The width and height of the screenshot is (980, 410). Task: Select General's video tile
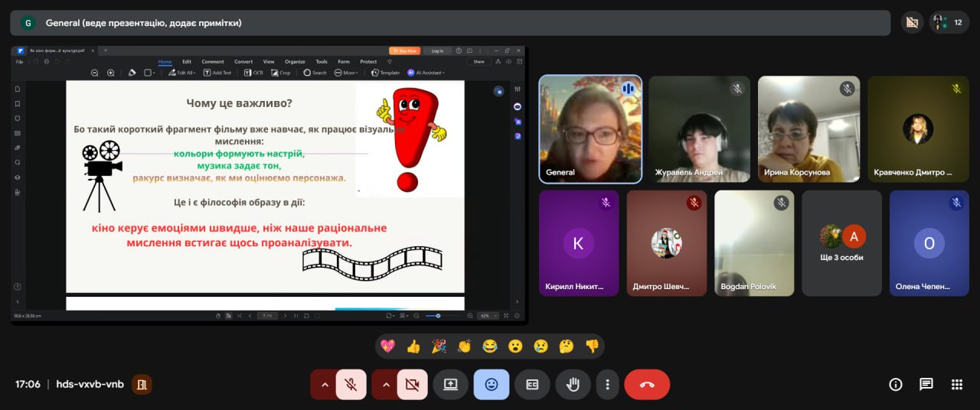590,129
